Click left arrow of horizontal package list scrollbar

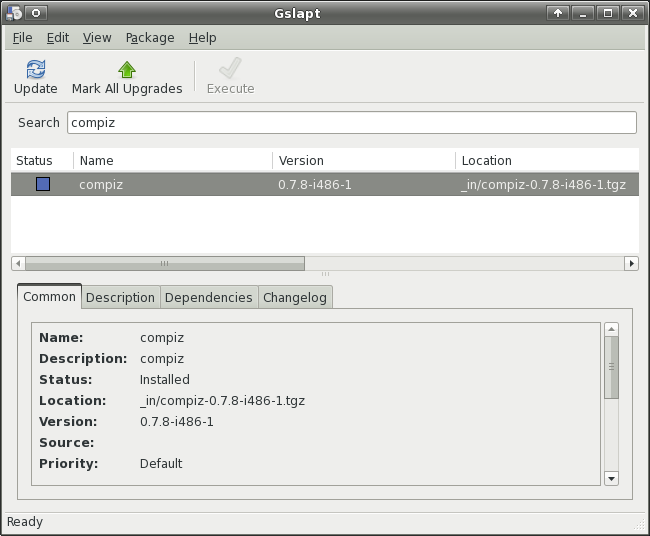(18, 263)
